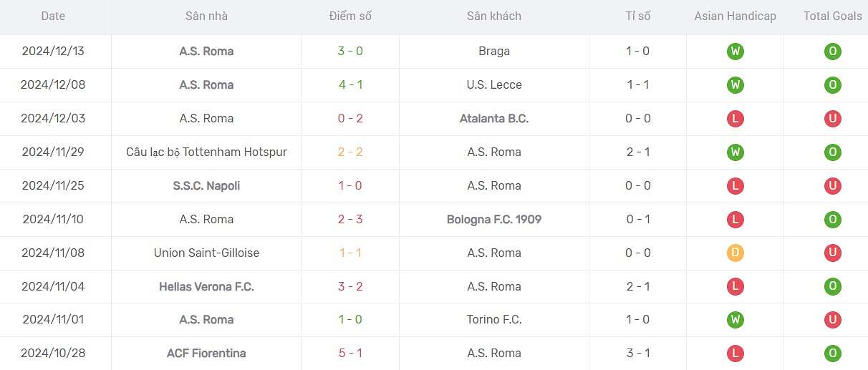
Task: Click the green W badge for Braga match
Action: click(735, 52)
